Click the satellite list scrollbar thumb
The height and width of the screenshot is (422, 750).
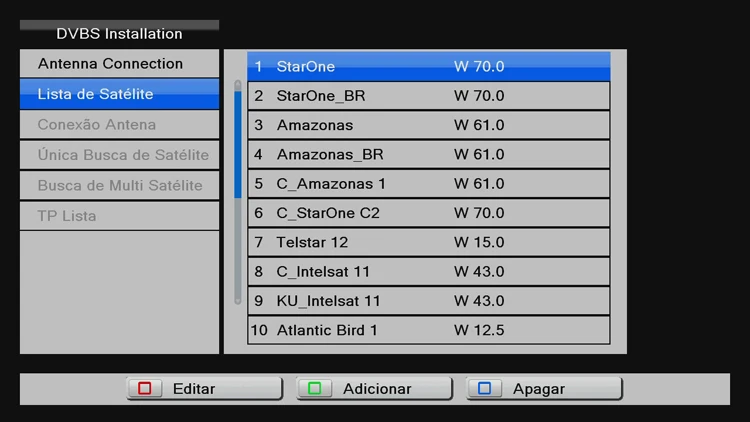(238, 144)
